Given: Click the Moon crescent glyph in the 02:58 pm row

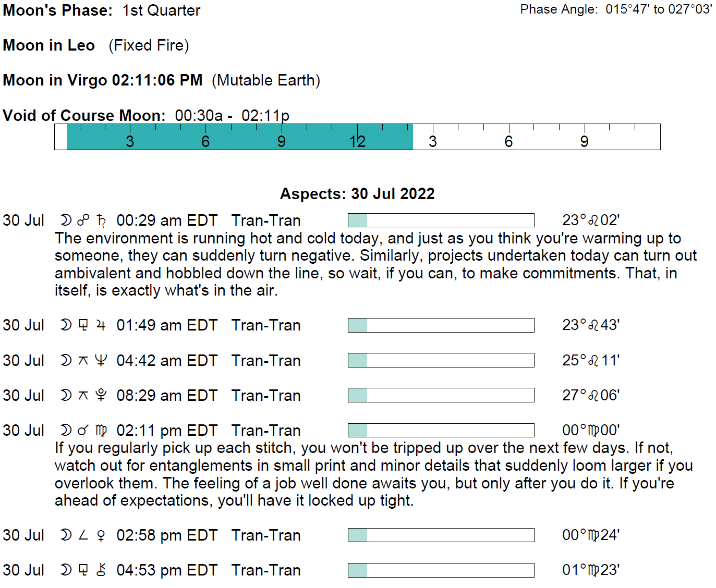Looking at the screenshot, I should pos(66,535).
